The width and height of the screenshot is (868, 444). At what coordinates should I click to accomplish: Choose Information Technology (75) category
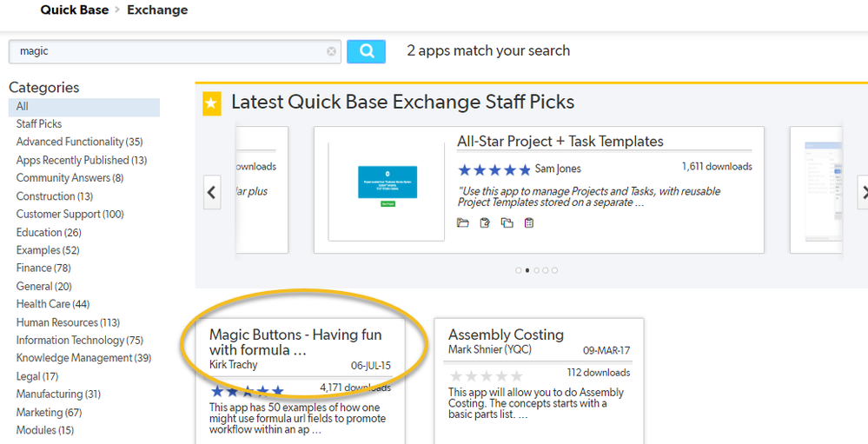pos(80,341)
